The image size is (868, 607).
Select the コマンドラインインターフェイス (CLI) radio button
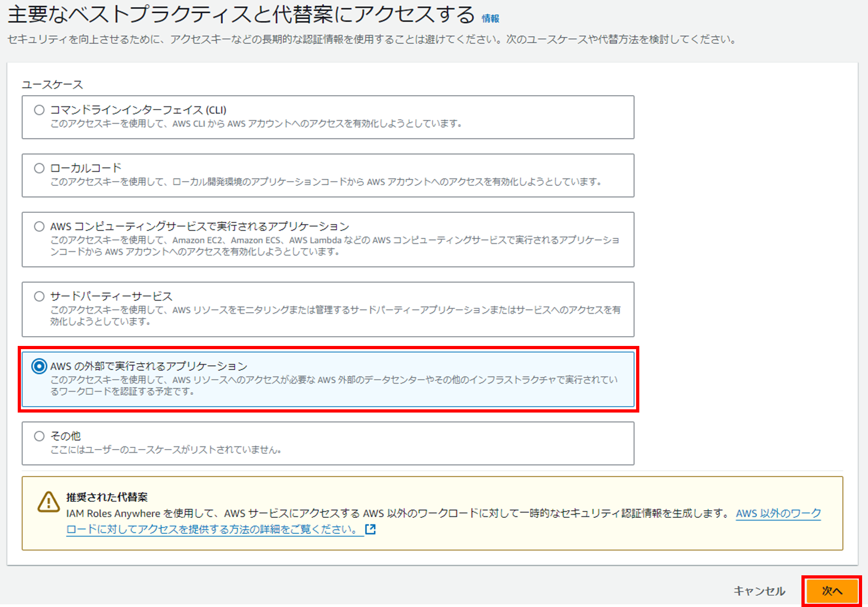click(x=39, y=110)
